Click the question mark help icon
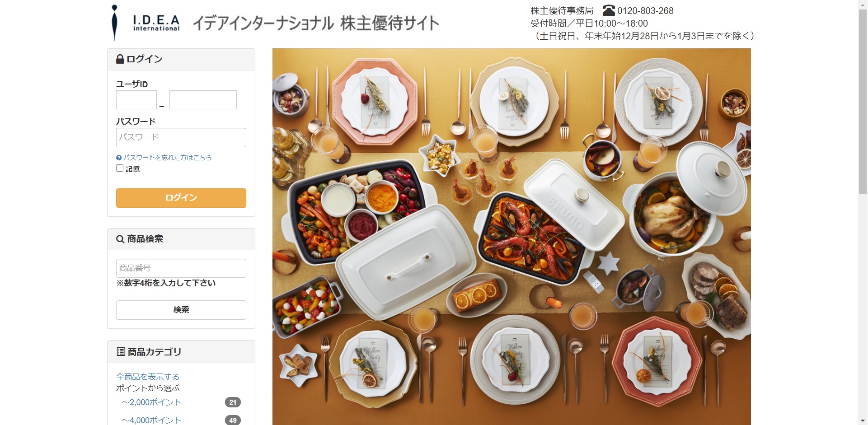 [119, 158]
